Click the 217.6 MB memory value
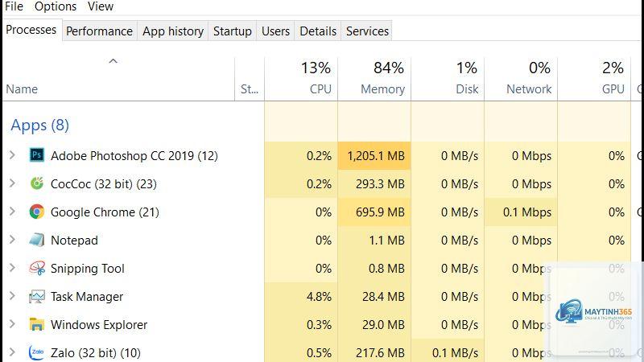Image resolution: width=644 pixels, height=362 pixels. pos(380,352)
